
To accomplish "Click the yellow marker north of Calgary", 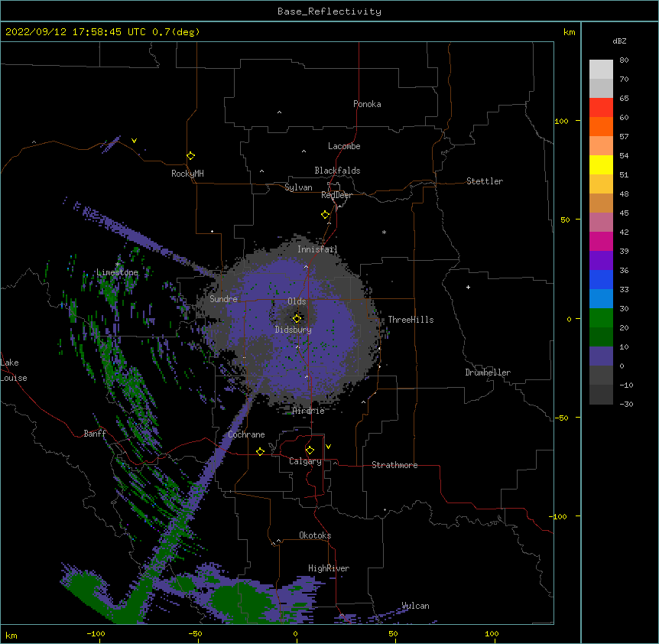I will point(310,450).
